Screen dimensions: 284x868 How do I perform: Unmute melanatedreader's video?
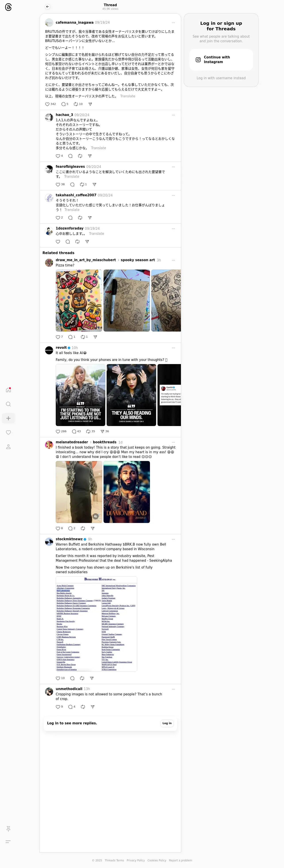[96, 516]
